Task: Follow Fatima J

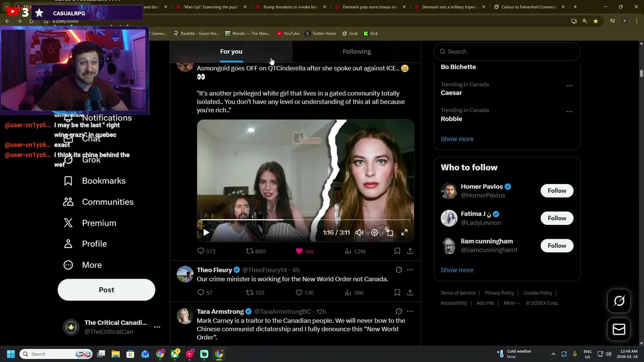Action: click(x=557, y=218)
